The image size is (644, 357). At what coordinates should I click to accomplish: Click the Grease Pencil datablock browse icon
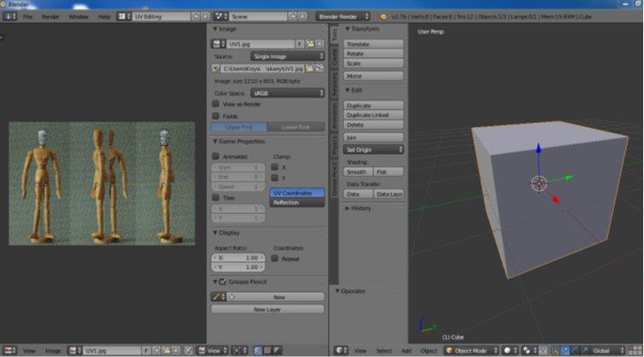coord(218,296)
